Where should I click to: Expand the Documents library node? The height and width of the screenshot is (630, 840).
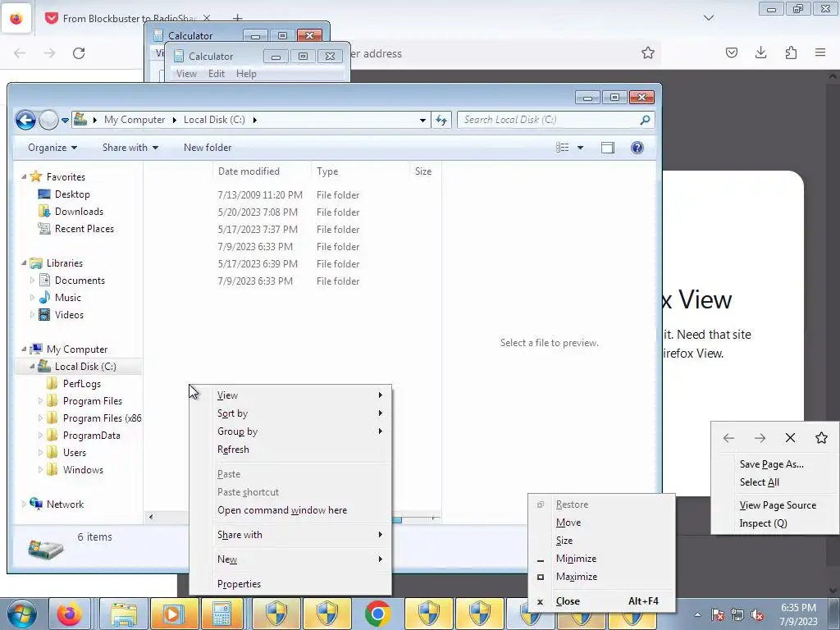tap(32, 281)
